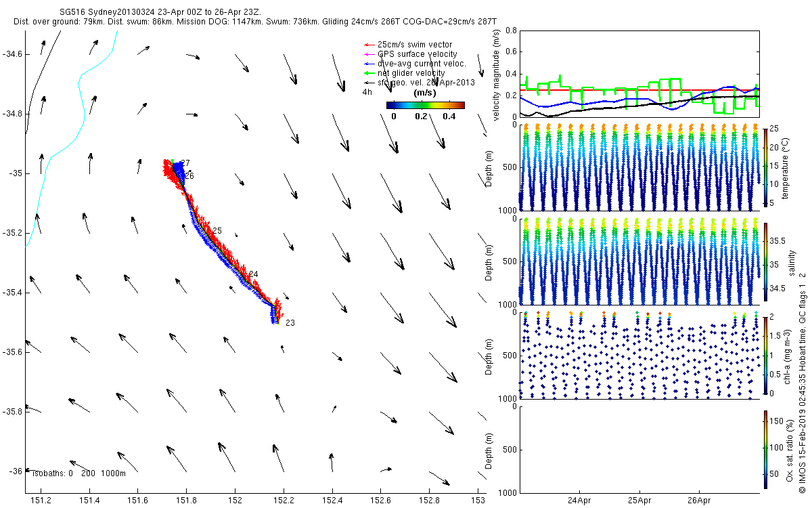812x508 pixels.
Task: Click the chl-a (mg m-3) colorbar
Action: pyautogui.click(x=765, y=356)
